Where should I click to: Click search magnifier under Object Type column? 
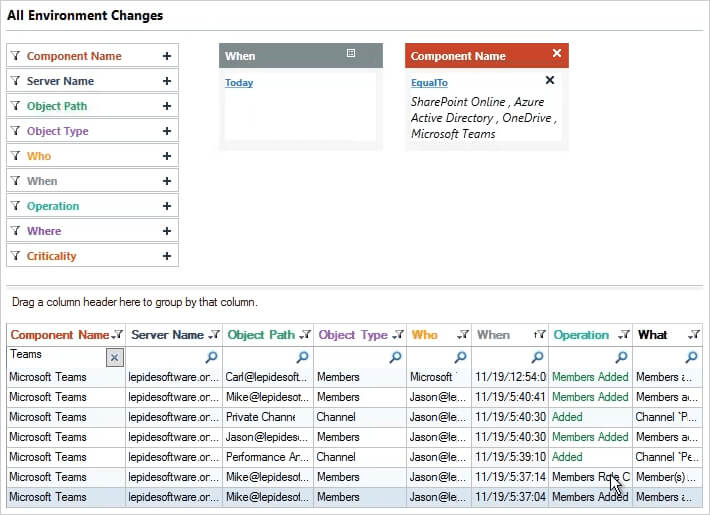click(395, 357)
